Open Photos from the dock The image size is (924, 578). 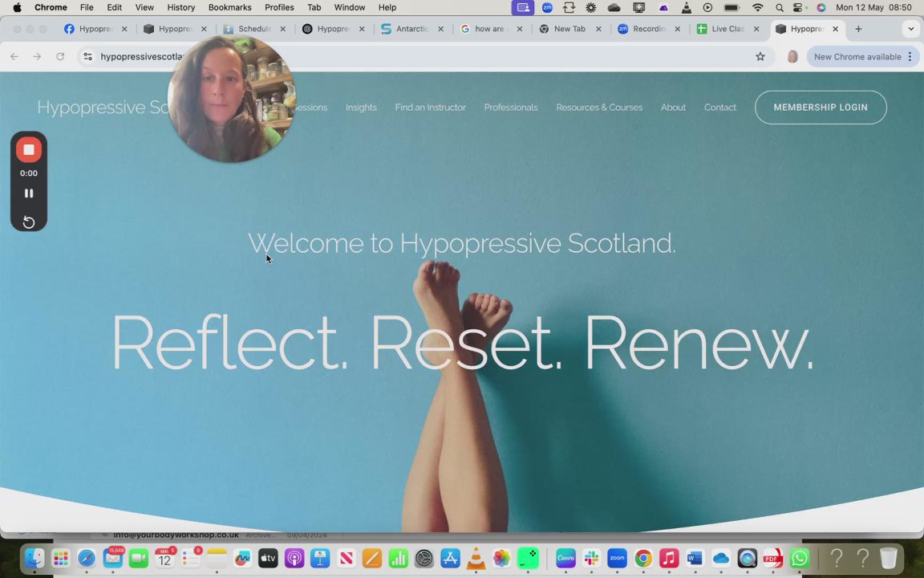[502, 558]
